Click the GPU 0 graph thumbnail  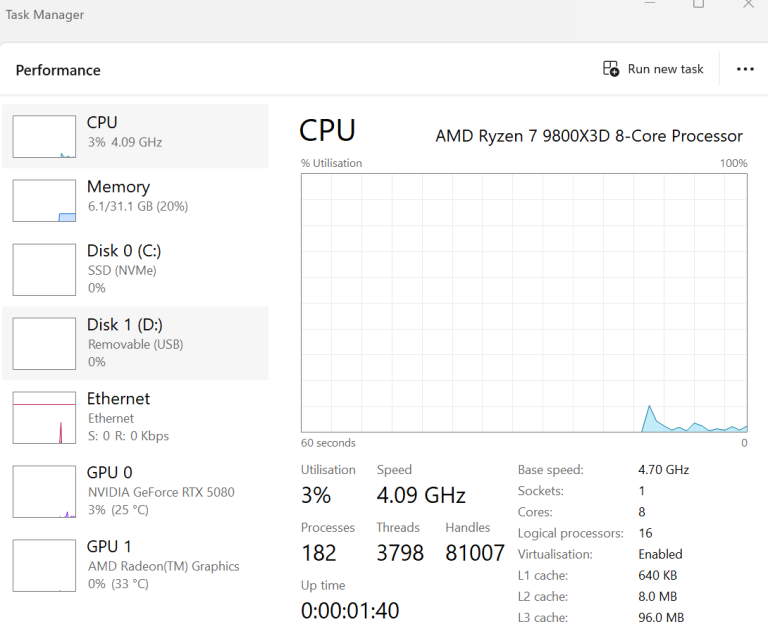pos(44,491)
